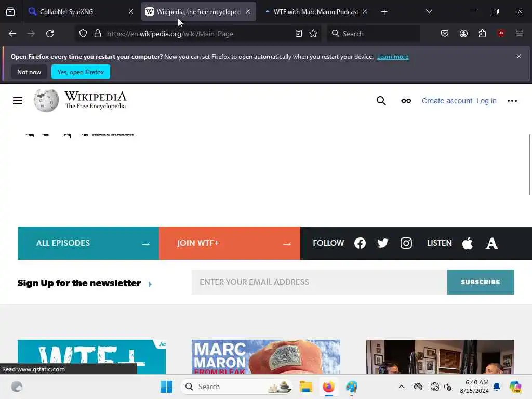The height and width of the screenshot is (399, 532).
Task: Open Windows Start menu
Action: pyautogui.click(x=166, y=387)
